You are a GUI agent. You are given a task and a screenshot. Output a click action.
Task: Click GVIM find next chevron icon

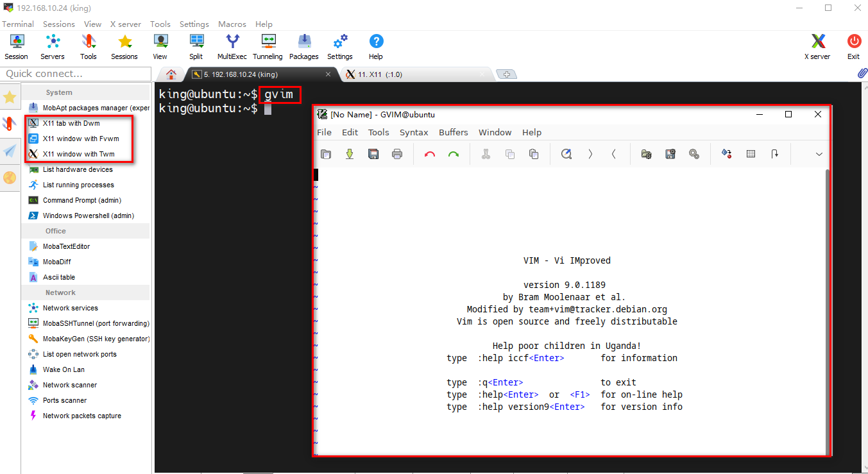[x=590, y=154]
